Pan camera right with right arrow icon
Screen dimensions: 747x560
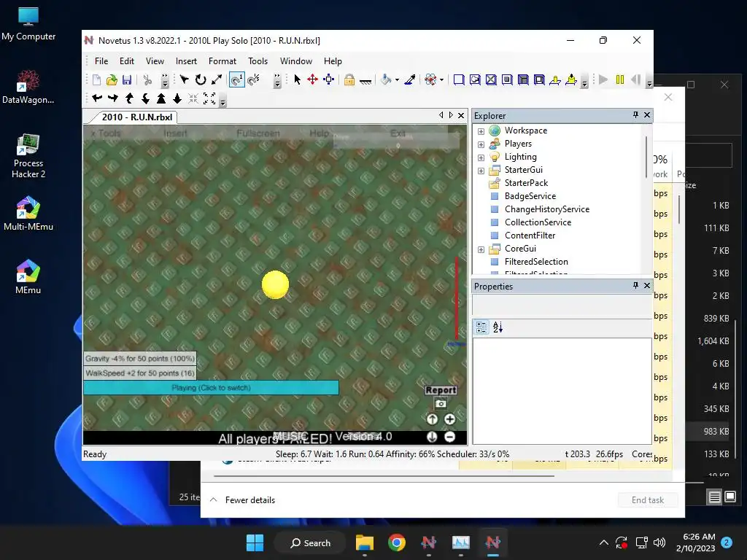tap(113, 98)
